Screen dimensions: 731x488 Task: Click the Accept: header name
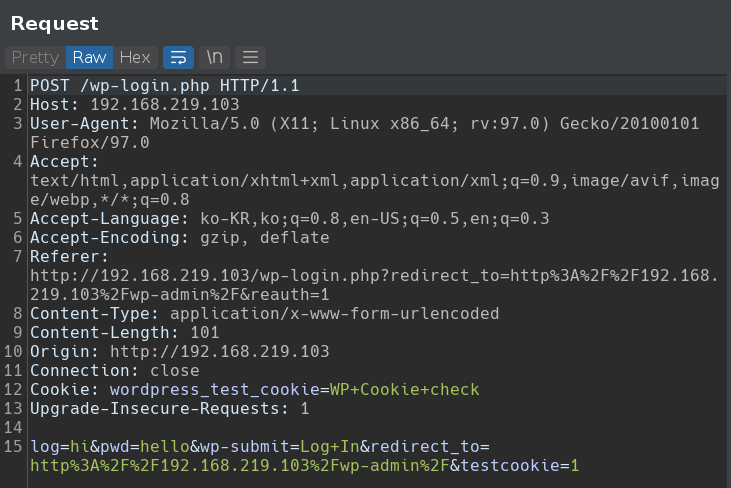[x=64, y=162]
